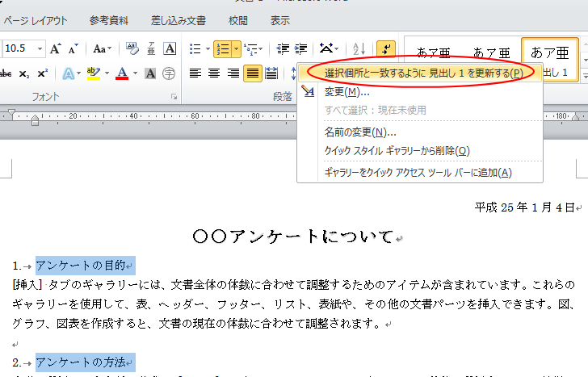
Task: Apply the yellow text highlight color
Action: pyautogui.click(x=93, y=73)
